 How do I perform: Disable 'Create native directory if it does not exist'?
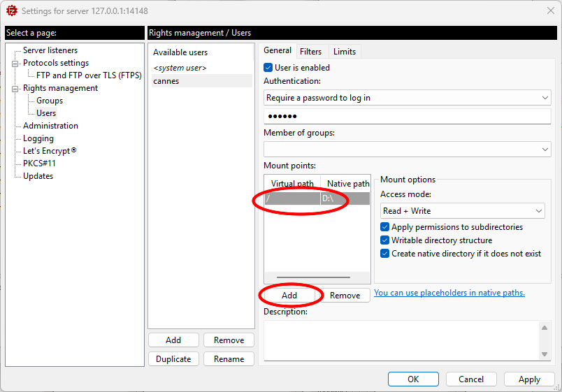(385, 254)
